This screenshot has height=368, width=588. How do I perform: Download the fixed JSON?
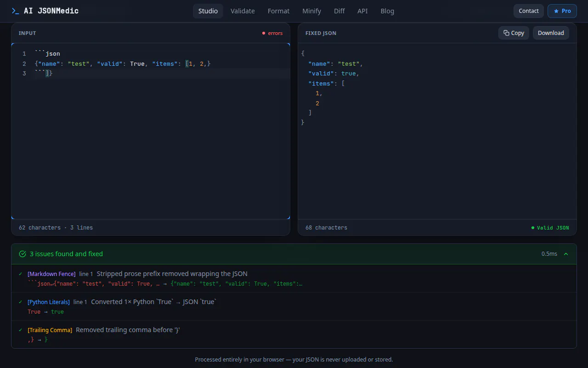click(551, 33)
